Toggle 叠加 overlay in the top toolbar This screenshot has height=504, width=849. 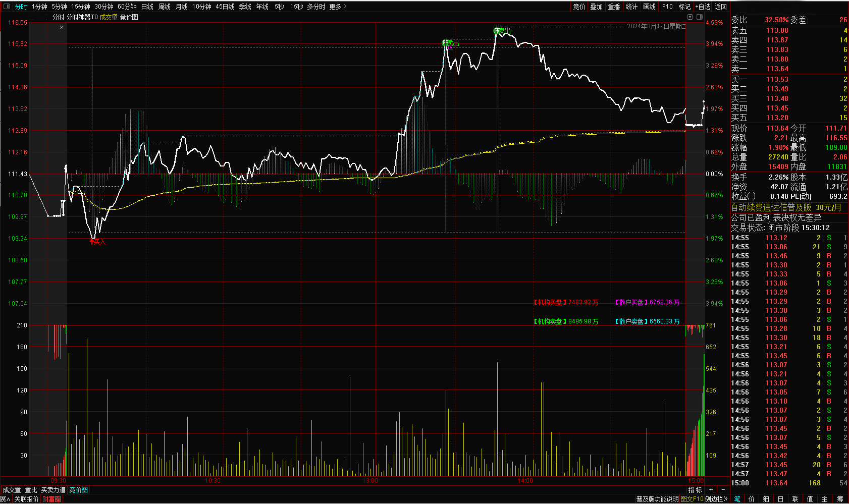(x=597, y=7)
